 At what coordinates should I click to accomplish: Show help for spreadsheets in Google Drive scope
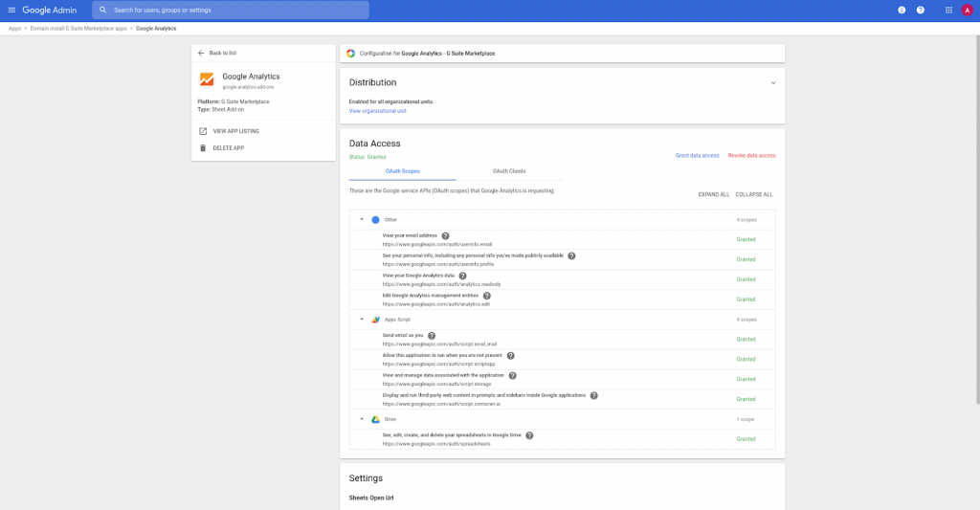click(529, 435)
